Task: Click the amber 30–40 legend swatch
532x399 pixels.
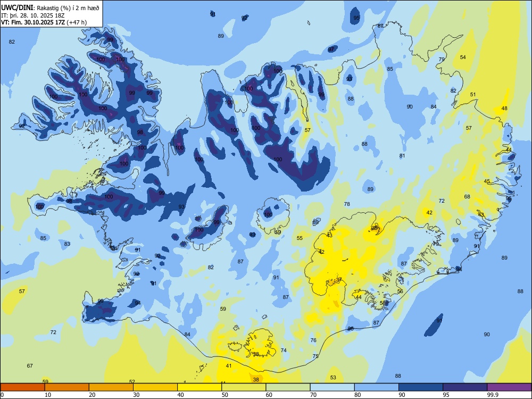Action: [x=155, y=387]
